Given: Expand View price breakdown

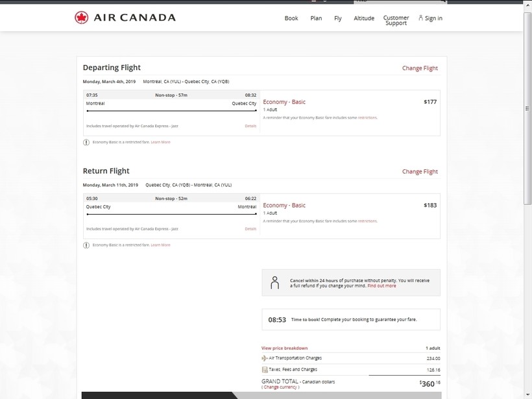Looking at the screenshot, I should [x=284, y=348].
